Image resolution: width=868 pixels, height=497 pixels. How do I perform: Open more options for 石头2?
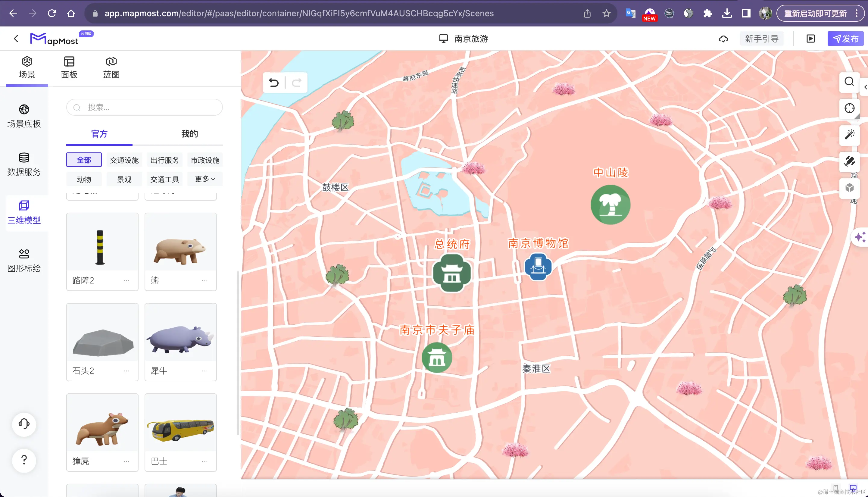126,371
